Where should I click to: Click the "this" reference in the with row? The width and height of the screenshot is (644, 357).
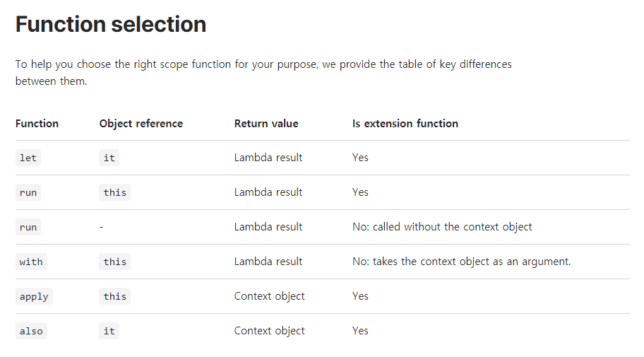click(x=114, y=262)
